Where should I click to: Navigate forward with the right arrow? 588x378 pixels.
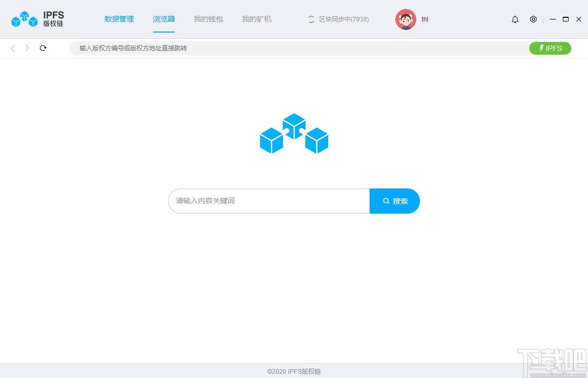[x=27, y=48]
